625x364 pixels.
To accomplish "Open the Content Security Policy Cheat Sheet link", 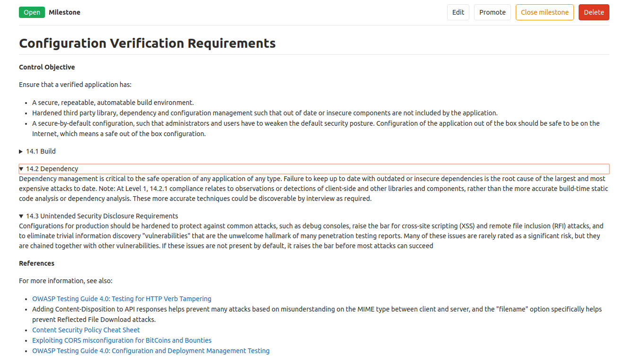I will click(x=86, y=329).
